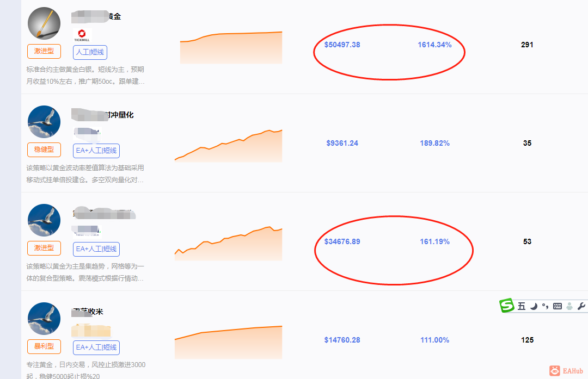The width and height of the screenshot is (588, 379).
Task: Click the Sogou account avatar icon
Action: pos(569,306)
